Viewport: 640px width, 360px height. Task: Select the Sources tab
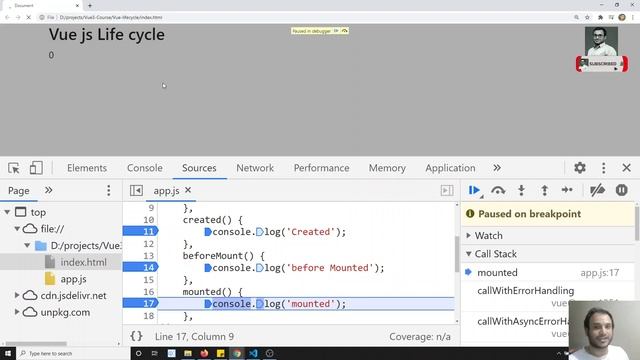199,168
